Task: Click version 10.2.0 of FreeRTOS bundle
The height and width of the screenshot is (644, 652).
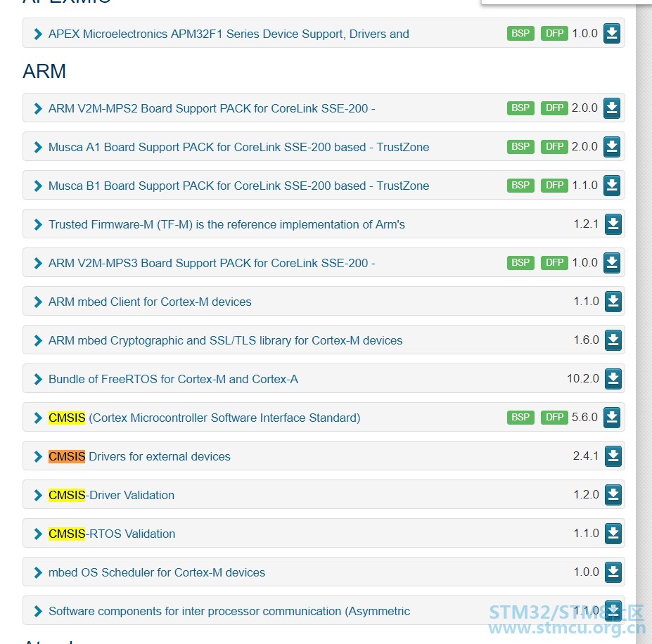Action: (583, 379)
